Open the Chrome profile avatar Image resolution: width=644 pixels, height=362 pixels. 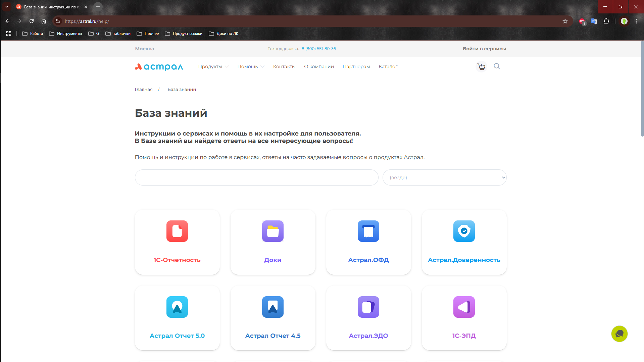tap(624, 21)
